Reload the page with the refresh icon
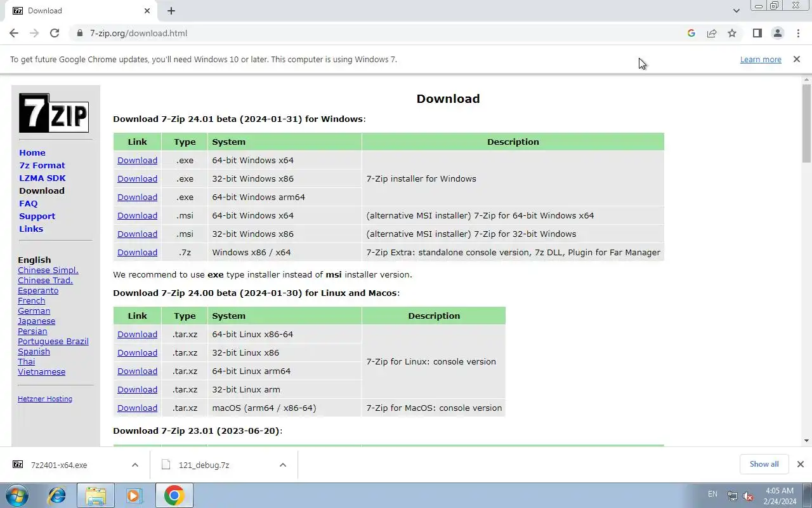Screen dimensions: 812x508 click(55, 33)
